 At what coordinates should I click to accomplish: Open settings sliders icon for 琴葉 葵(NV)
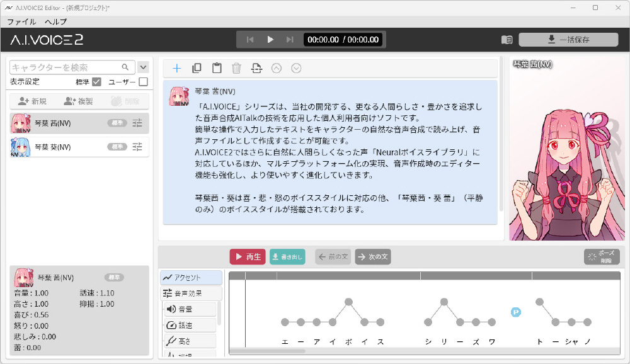tap(138, 147)
